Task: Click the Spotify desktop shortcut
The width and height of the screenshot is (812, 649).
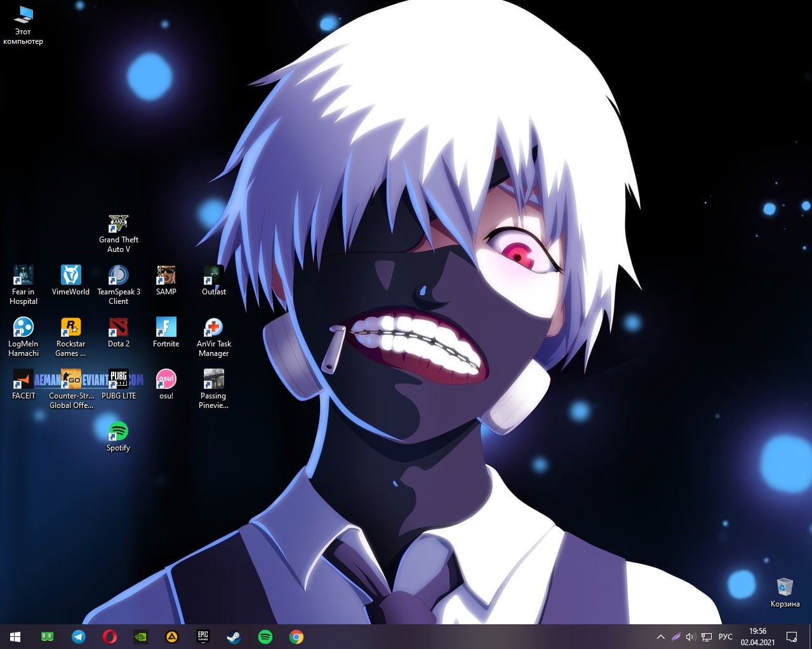Action: click(118, 437)
